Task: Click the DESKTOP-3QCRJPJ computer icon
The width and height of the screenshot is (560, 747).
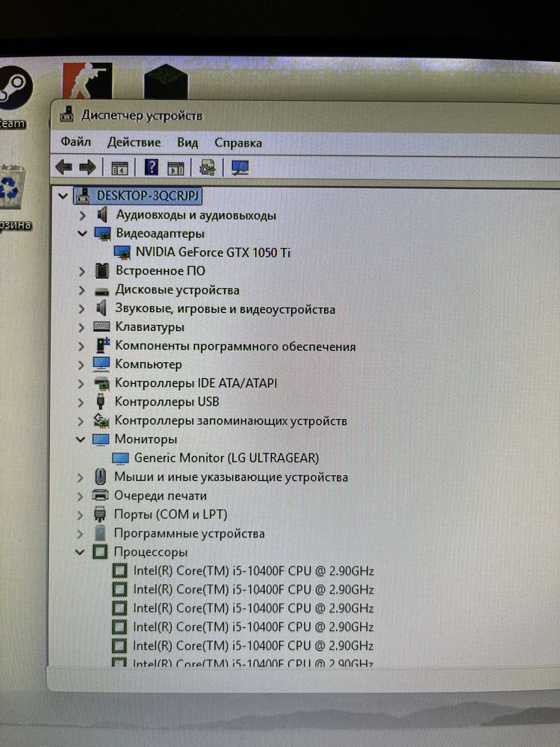Action: (83, 195)
